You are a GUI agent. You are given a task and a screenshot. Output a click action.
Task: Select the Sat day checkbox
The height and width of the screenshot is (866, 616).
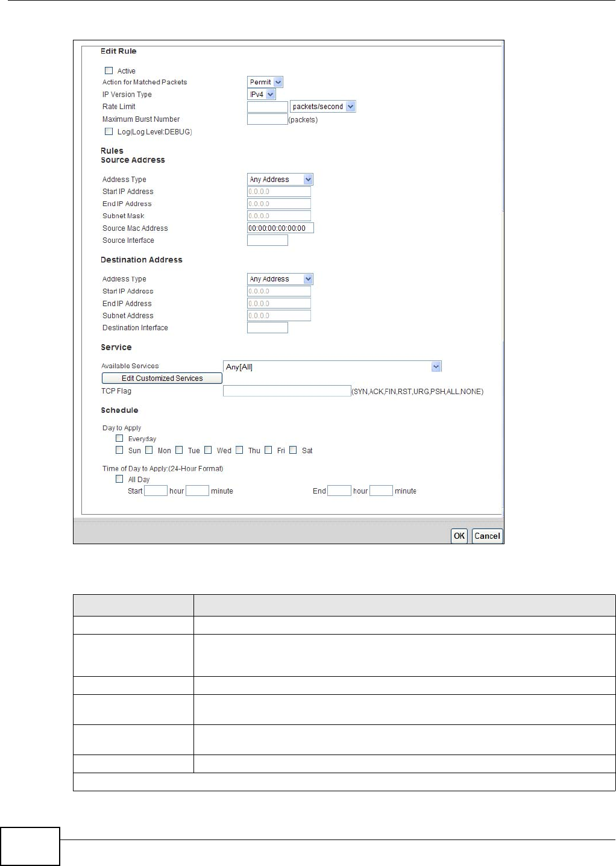(293, 450)
